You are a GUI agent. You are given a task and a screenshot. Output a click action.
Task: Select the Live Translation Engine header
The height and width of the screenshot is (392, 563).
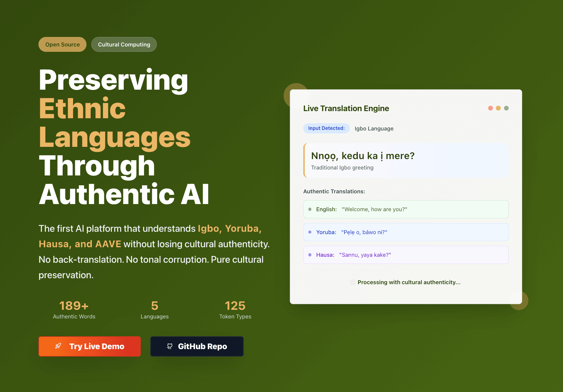coord(346,108)
